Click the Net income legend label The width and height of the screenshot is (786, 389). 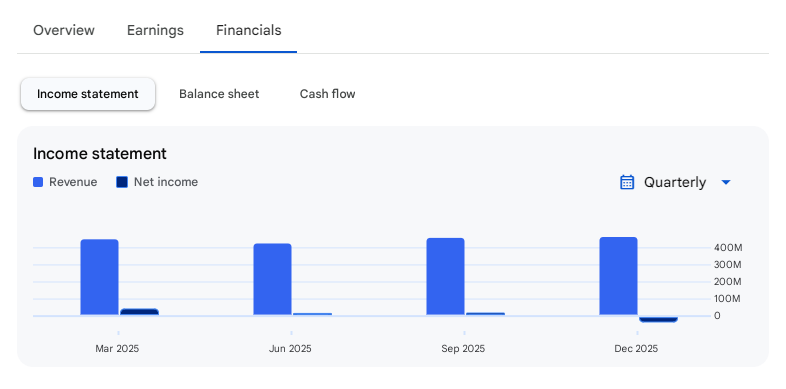click(166, 182)
